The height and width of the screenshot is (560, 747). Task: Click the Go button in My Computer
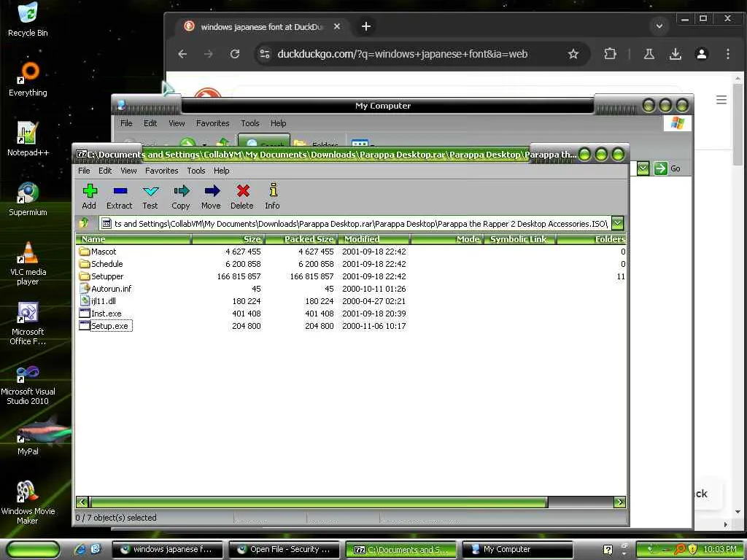pyautogui.click(x=667, y=168)
